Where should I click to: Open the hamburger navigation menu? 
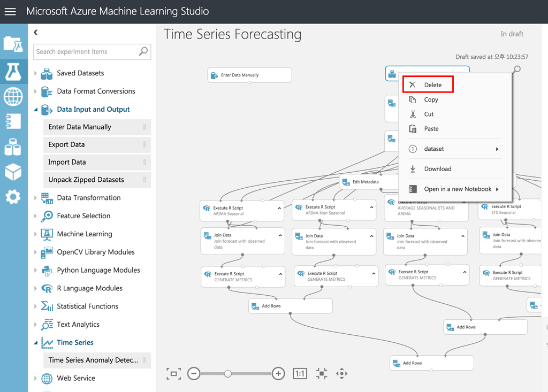[10, 12]
